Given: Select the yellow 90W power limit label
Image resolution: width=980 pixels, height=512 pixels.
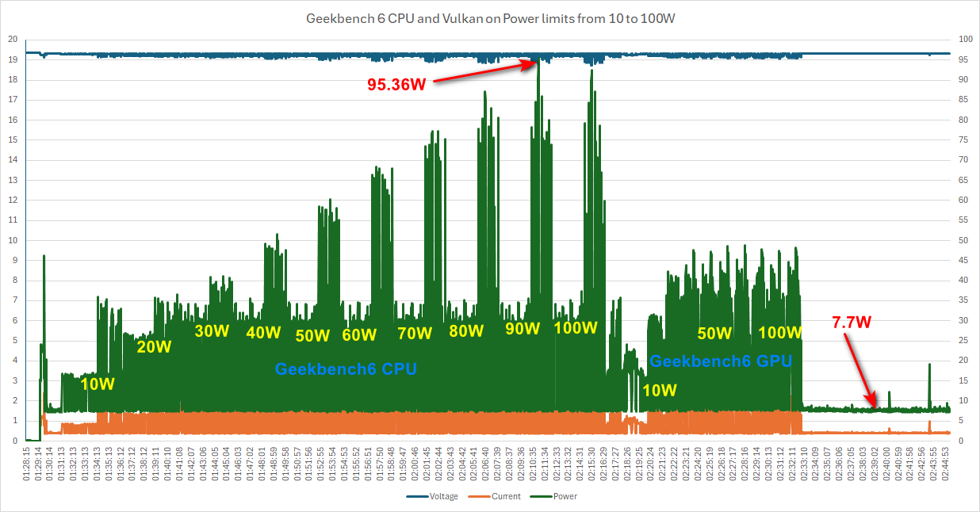Looking at the screenshot, I should pos(523,329).
